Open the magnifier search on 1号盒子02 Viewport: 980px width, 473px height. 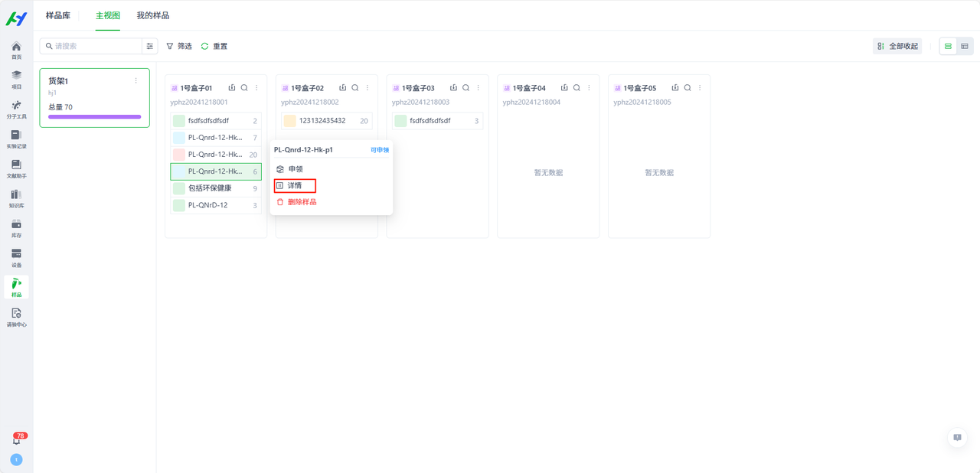(354, 87)
